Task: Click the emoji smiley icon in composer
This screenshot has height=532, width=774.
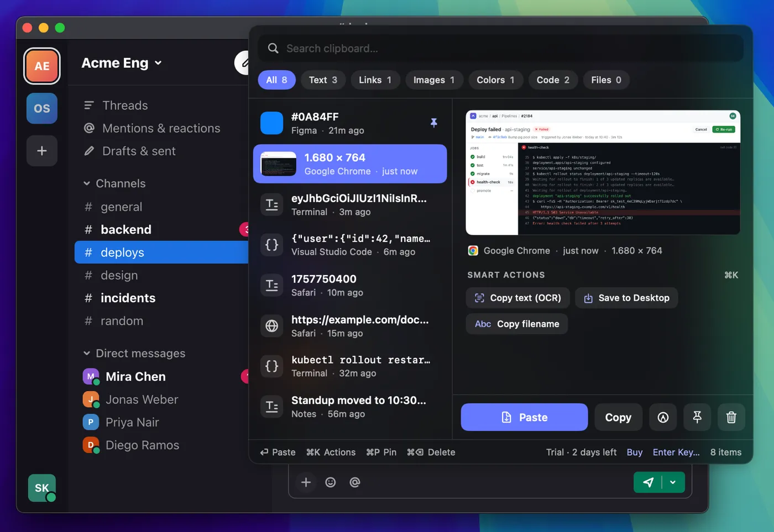Action: [x=331, y=482]
